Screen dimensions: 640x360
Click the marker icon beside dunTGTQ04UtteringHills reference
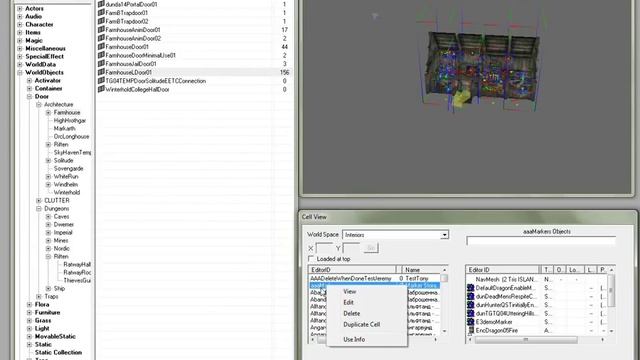pyautogui.click(x=471, y=313)
